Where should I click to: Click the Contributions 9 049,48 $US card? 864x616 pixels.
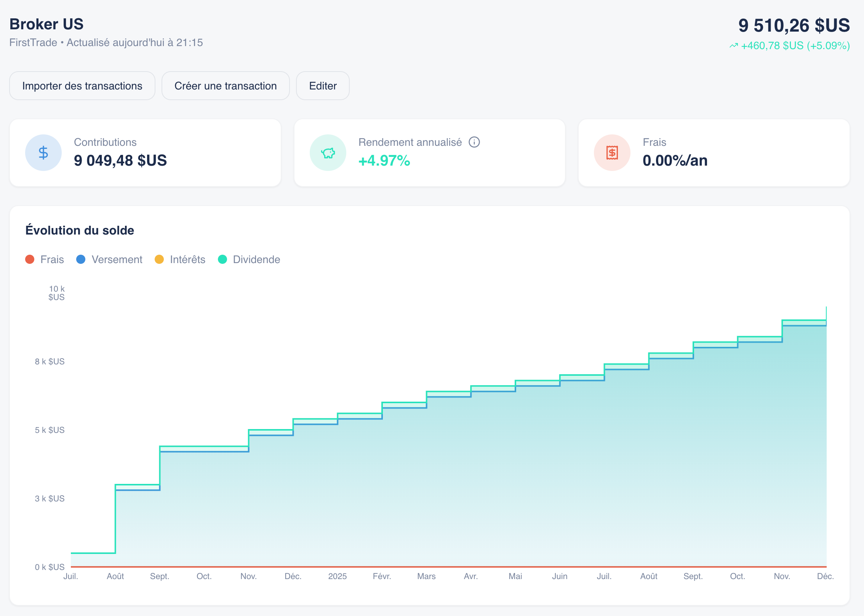[x=145, y=153]
